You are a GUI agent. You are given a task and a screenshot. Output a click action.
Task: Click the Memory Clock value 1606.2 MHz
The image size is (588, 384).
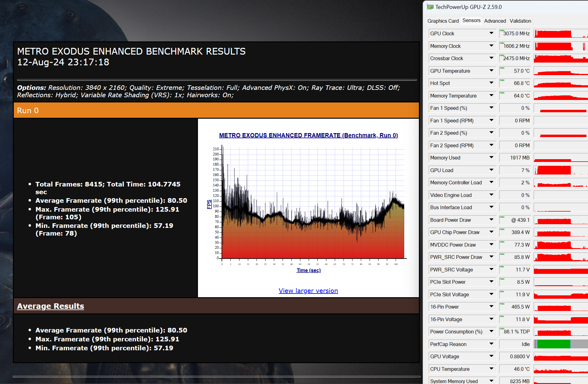515,46
